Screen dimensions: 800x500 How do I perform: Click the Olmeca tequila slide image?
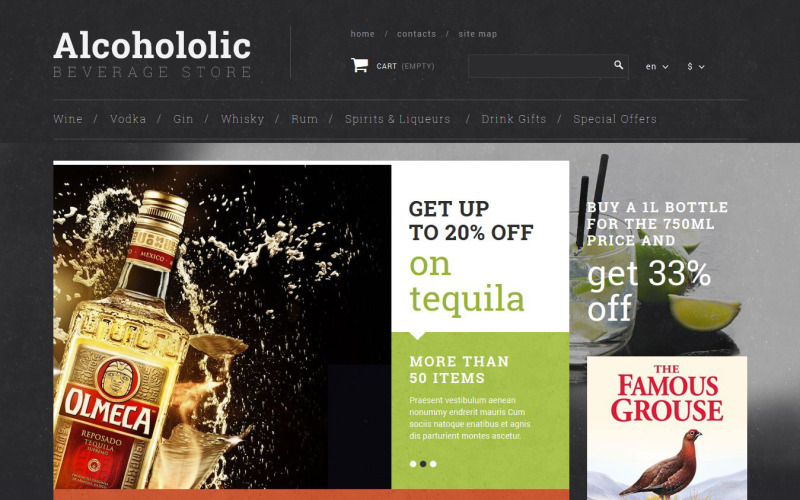pos(222,327)
